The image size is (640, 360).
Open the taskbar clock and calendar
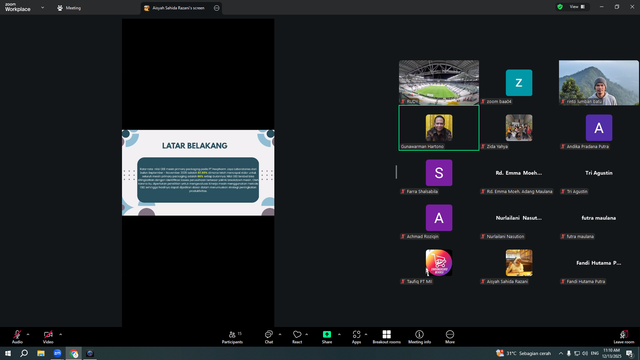[x=611, y=353]
